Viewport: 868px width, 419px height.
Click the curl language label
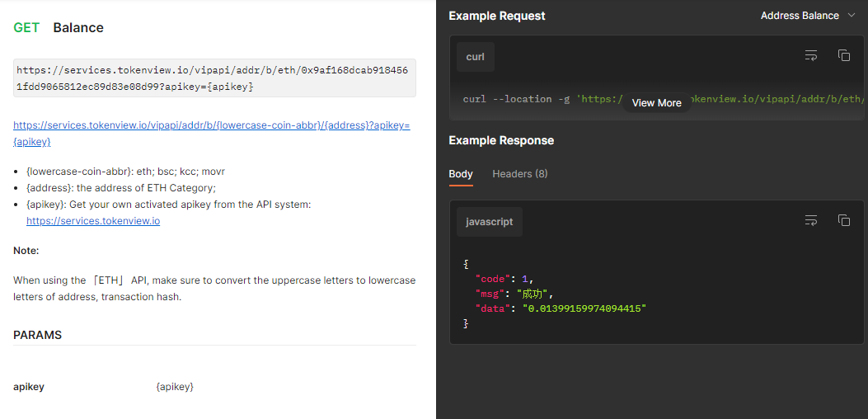click(x=476, y=57)
